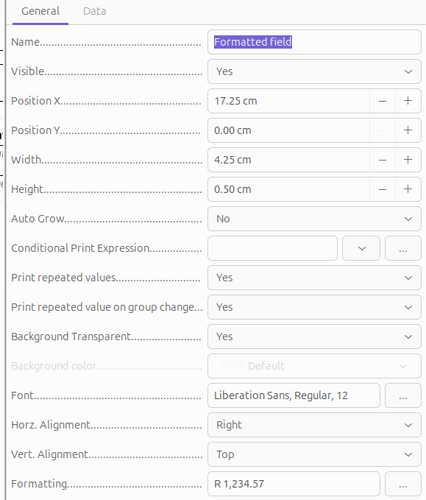This screenshot has width=426, height=500.
Task: Open the Auto Grow dropdown
Action: coord(314,219)
